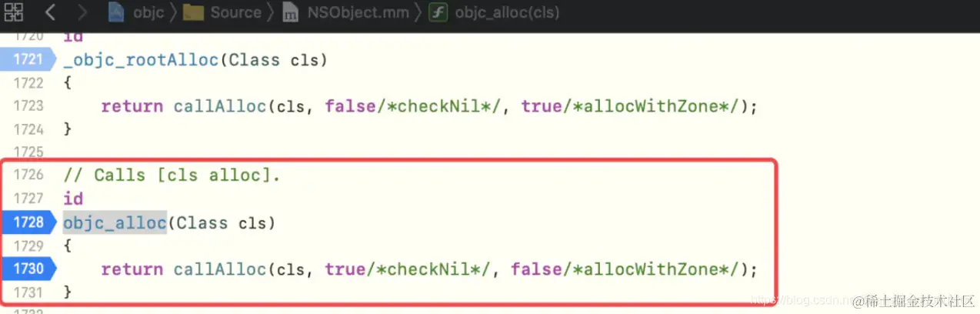Go forward with the right chevron
Screen dimensions: 980x314
(83, 13)
